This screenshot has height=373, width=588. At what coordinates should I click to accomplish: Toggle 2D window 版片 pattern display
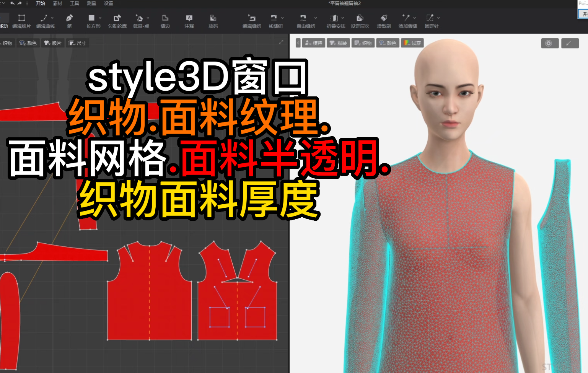click(52, 43)
